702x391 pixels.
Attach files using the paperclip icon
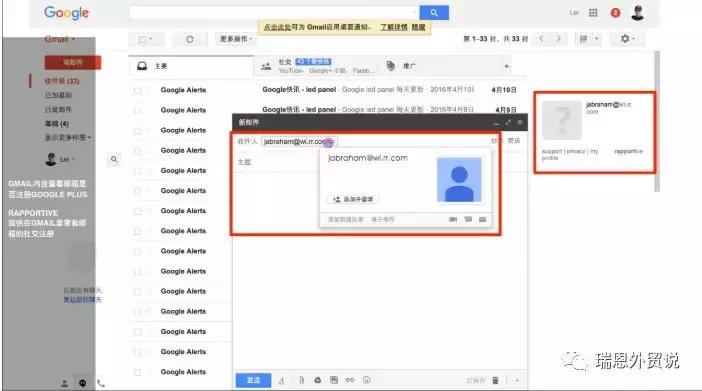[x=301, y=380]
